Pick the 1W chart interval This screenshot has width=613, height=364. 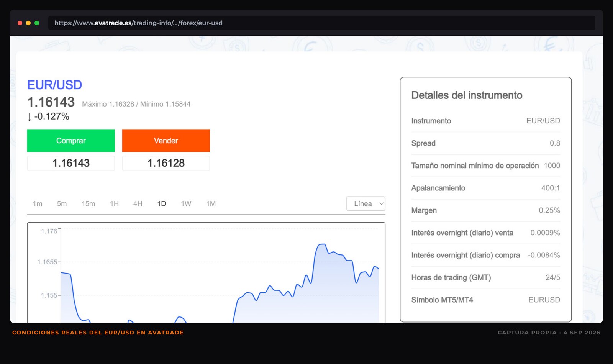(x=186, y=204)
